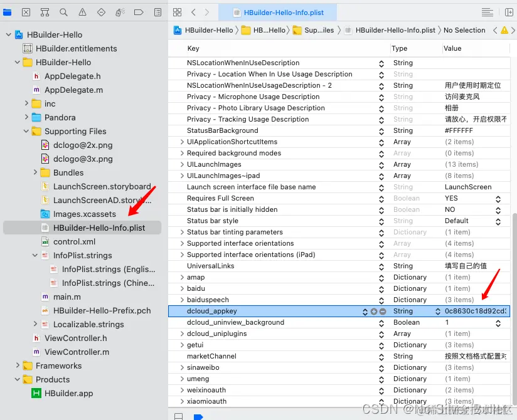Open the Status bar style Default popup
517x420 pixels.
(x=498, y=221)
